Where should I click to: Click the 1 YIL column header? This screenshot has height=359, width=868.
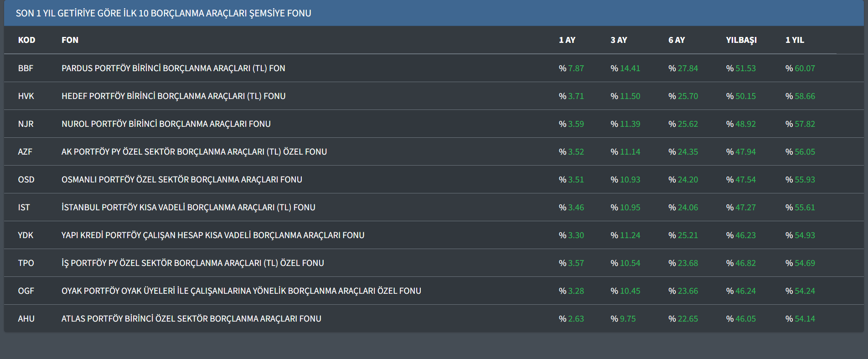click(x=795, y=40)
